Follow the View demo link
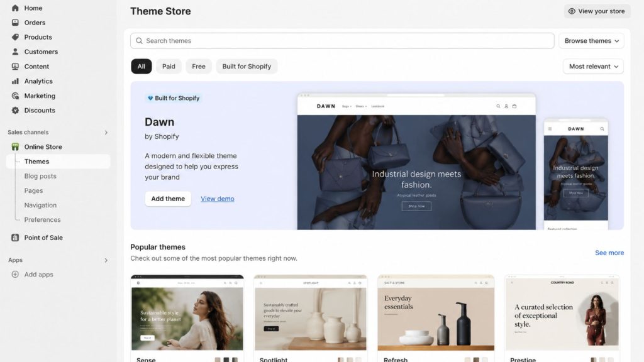 217,199
